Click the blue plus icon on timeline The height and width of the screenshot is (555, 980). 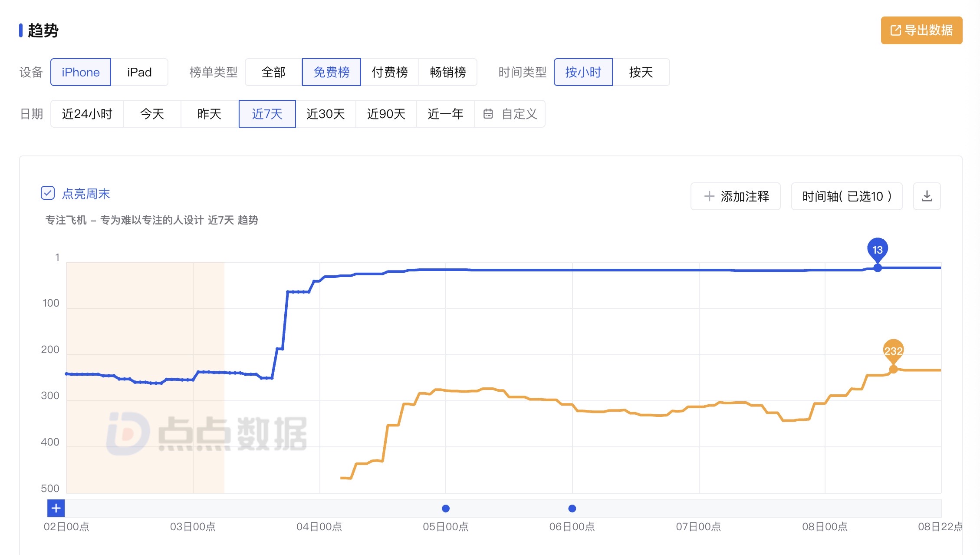pos(56,508)
